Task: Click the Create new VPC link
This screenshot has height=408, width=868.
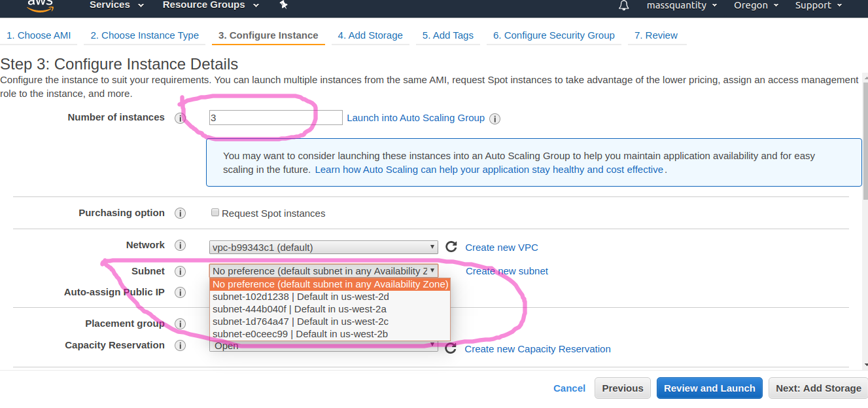Action: point(502,248)
